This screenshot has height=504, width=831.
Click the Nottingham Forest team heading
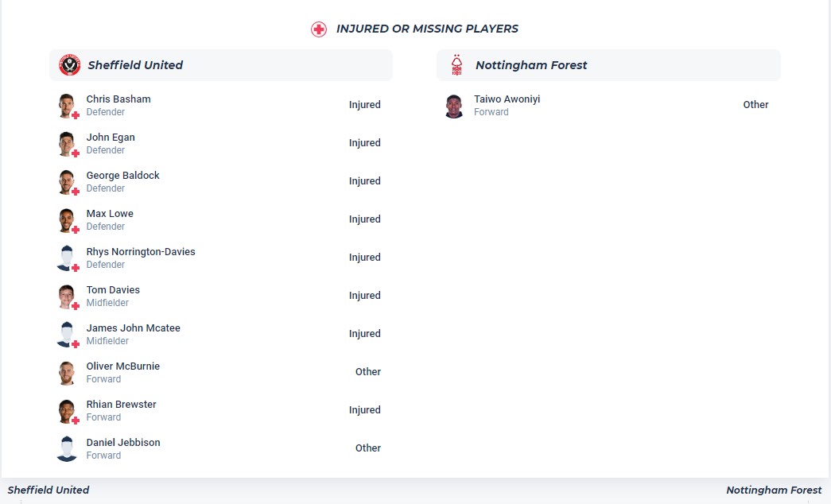click(531, 65)
